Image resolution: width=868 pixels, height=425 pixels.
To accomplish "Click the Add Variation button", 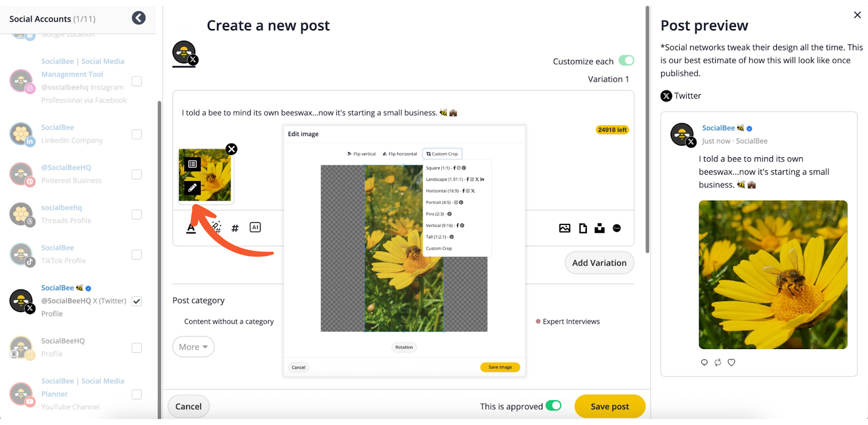I will pyautogui.click(x=599, y=263).
